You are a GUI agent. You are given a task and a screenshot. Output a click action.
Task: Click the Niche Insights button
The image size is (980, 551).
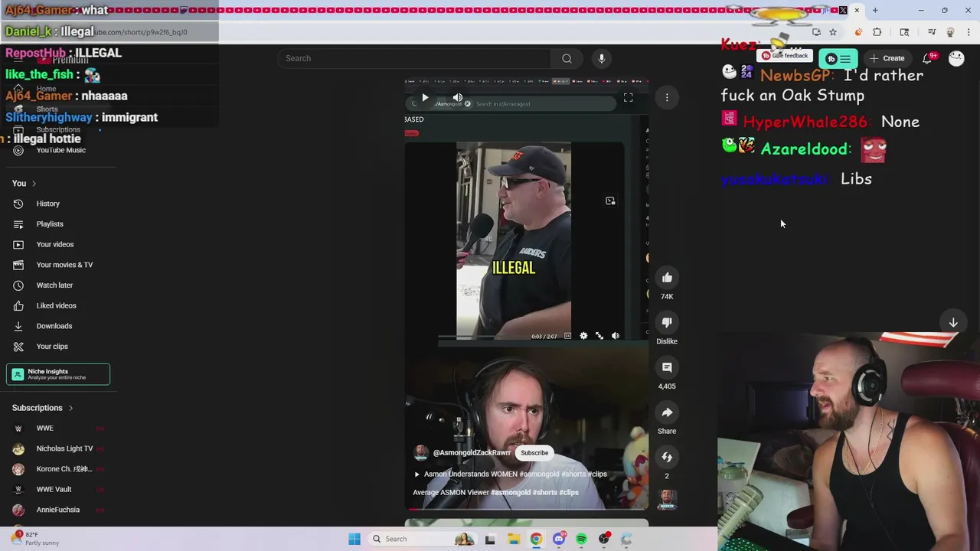click(58, 374)
